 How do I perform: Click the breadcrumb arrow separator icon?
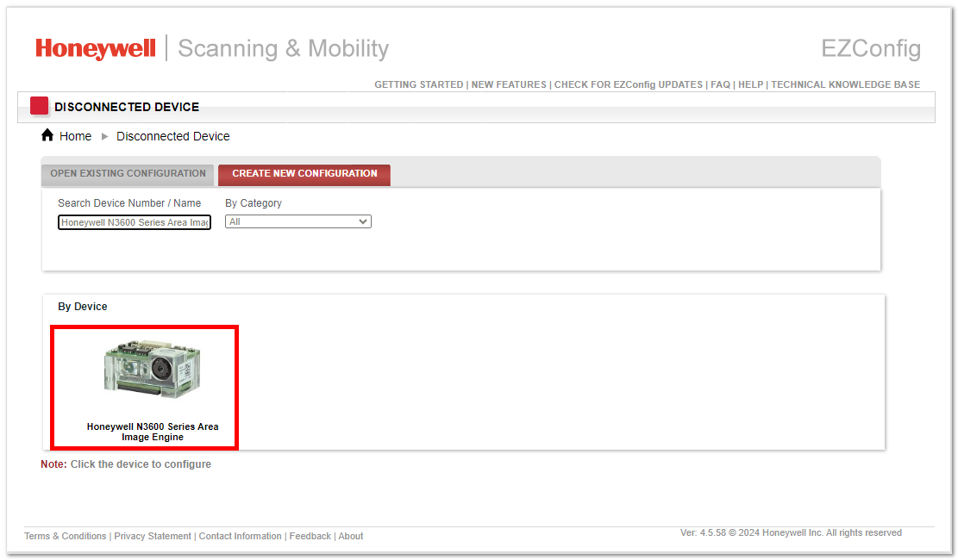point(104,136)
